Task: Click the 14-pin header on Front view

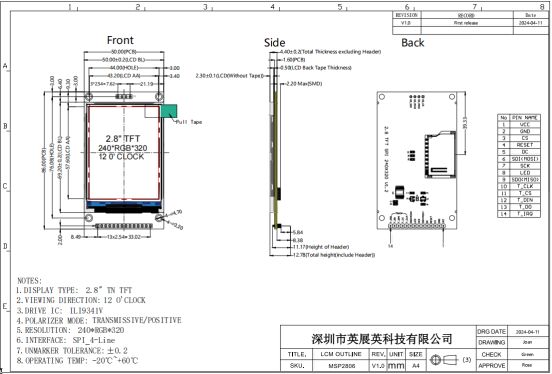Action: tap(124, 226)
